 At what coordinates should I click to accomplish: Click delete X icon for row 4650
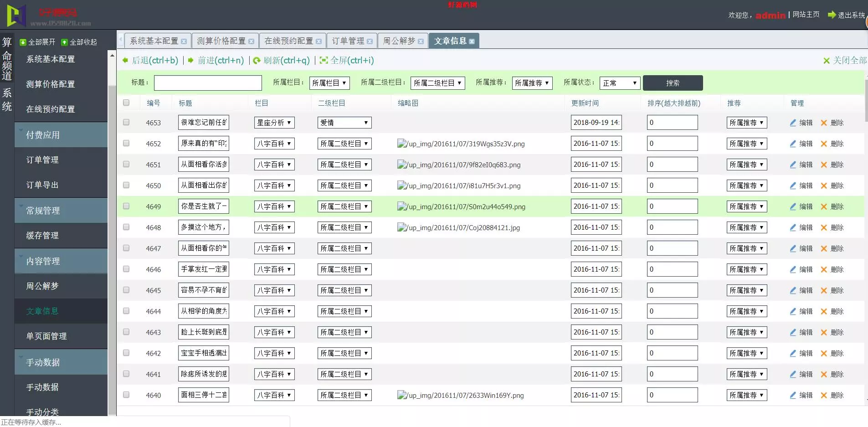pos(824,185)
